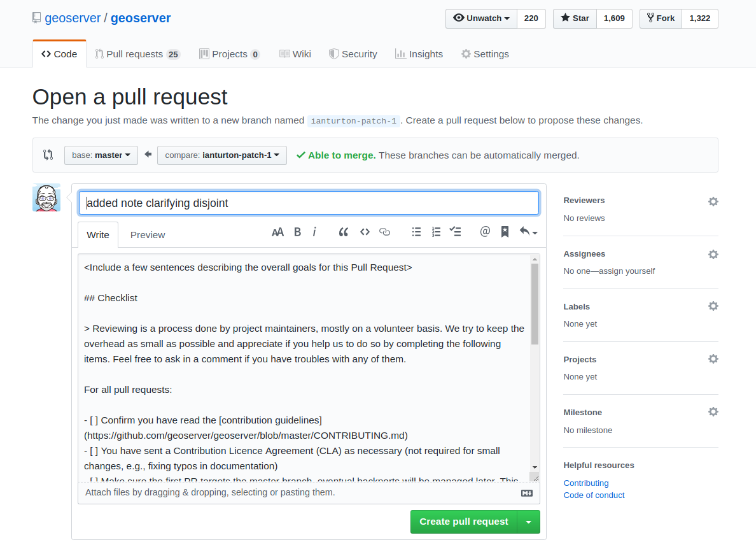Open the Unwatch dropdown
The height and width of the screenshot is (547, 756).
tap(481, 18)
